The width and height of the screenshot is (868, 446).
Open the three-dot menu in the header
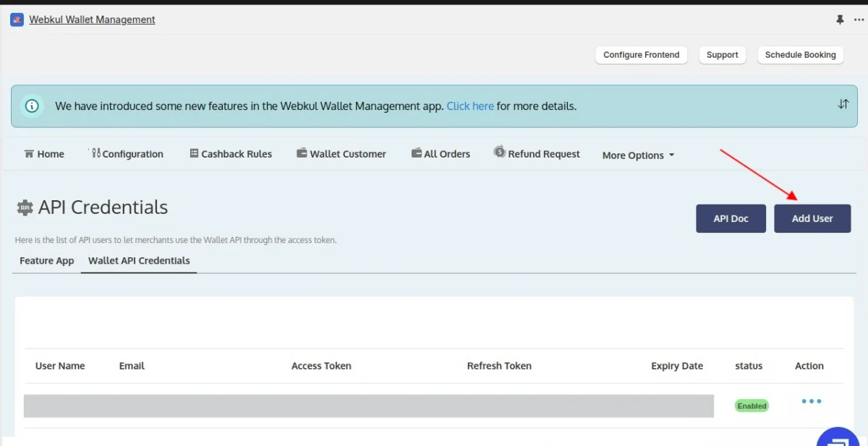point(859,20)
